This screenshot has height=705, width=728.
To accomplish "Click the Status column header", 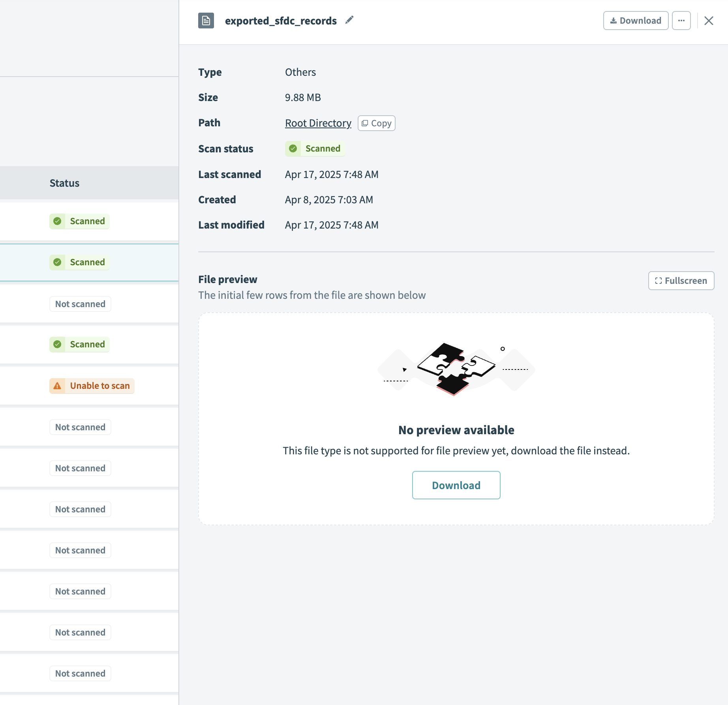I will [x=64, y=183].
